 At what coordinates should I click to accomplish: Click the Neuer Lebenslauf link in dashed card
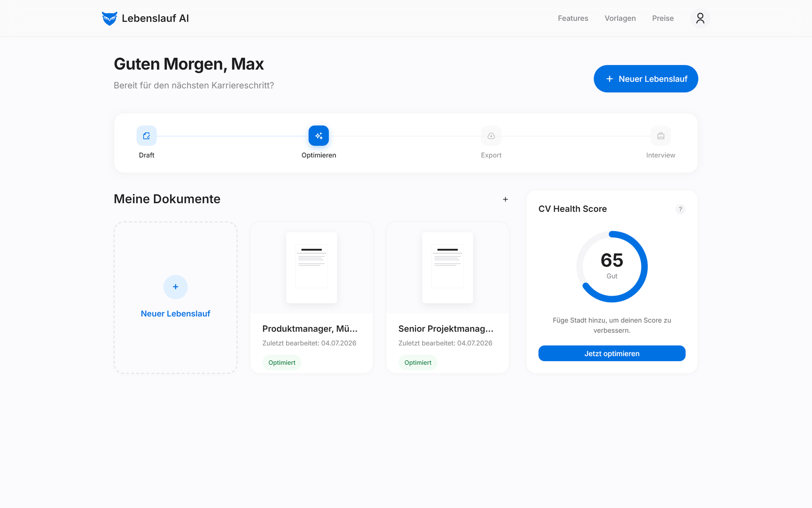coord(176,314)
